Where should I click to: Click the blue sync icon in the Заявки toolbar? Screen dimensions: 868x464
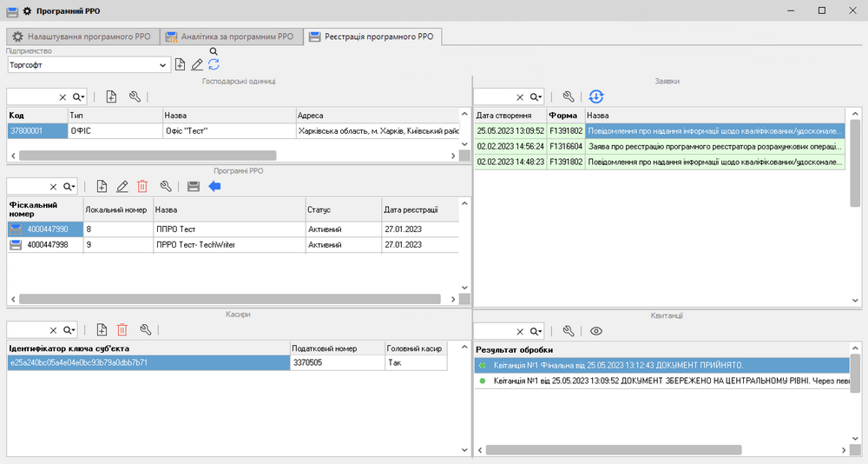(595, 96)
